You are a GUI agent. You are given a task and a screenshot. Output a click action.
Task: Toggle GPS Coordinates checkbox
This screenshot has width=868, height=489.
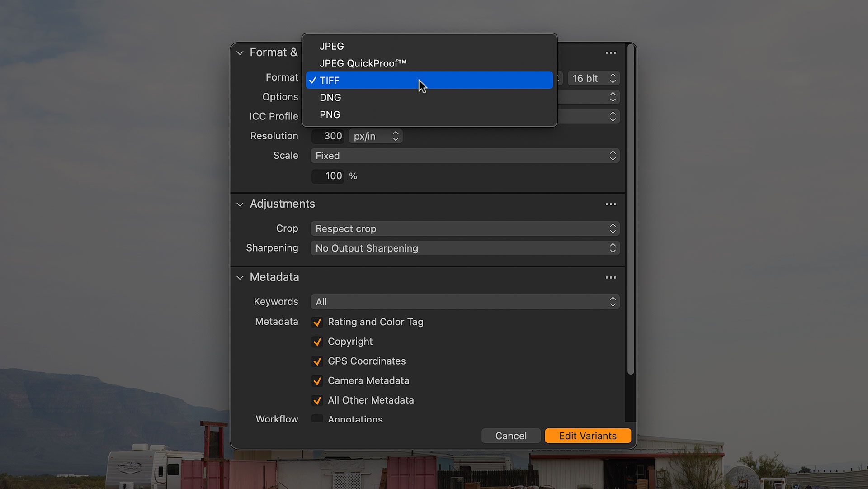(317, 361)
